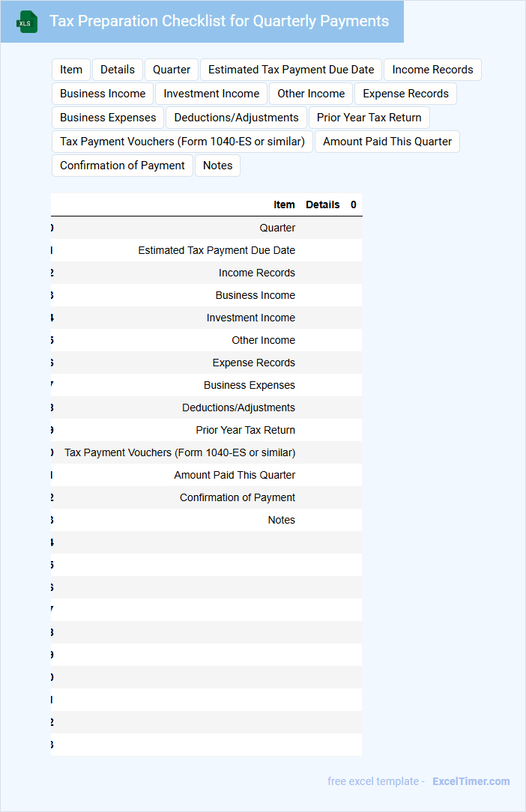Select the Amount Paid This Quarter tag
526x812 pixels.
[x=387, y=142]
